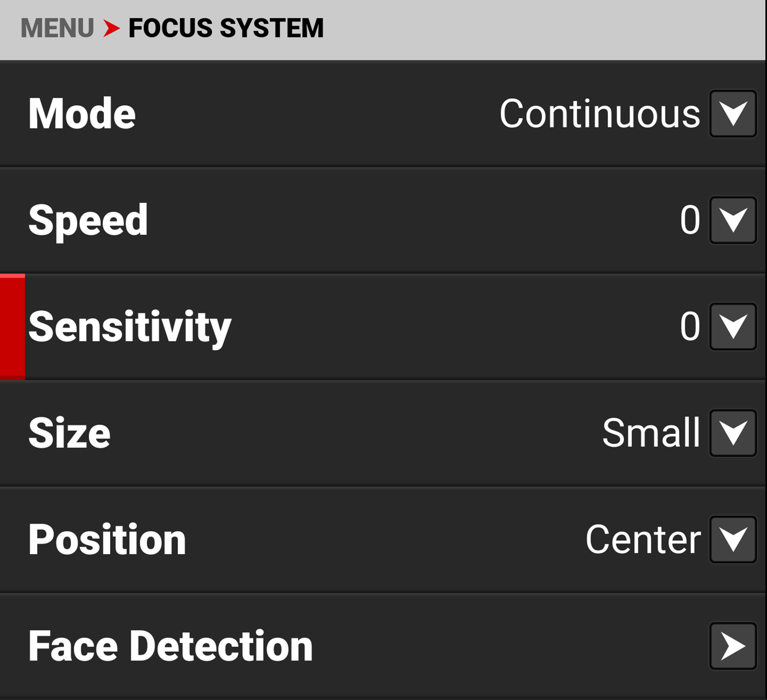Choose the Position menu row label

pyautogui.click(x=107, y=540)
